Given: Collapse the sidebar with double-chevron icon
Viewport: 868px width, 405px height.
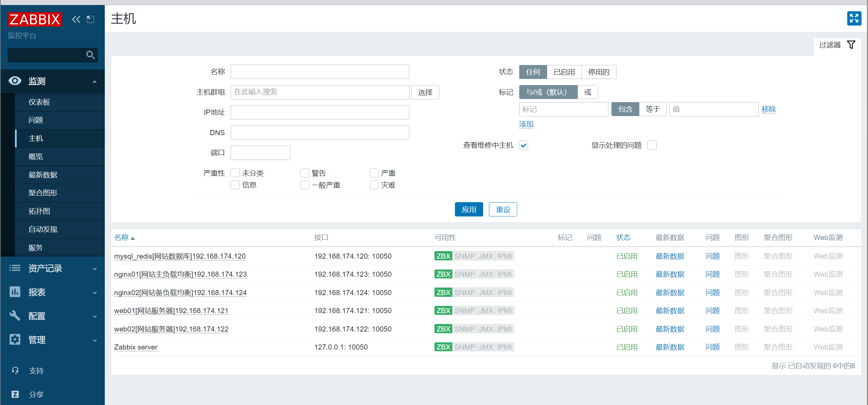Looking at the screenshot, I should pos(76,19).
